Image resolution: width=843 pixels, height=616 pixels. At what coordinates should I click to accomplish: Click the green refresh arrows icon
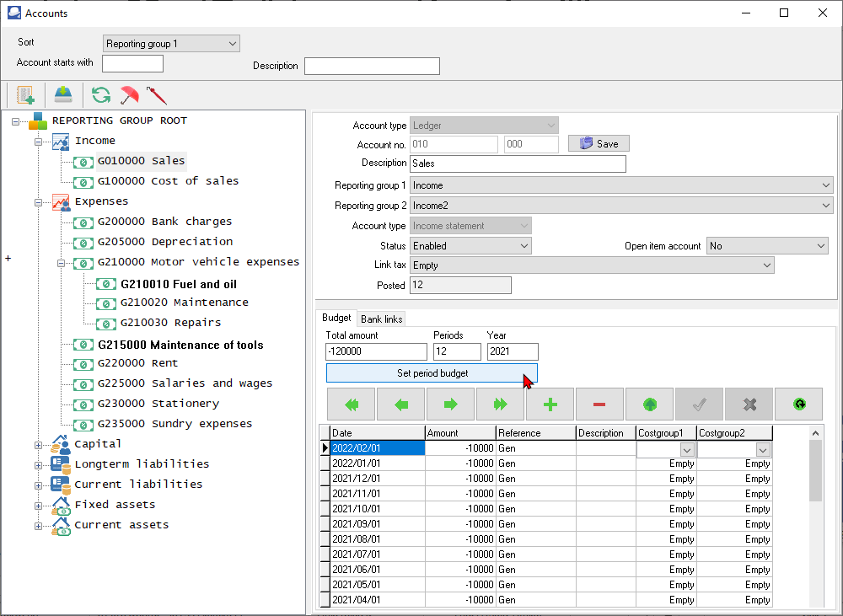tap(101, 94)
